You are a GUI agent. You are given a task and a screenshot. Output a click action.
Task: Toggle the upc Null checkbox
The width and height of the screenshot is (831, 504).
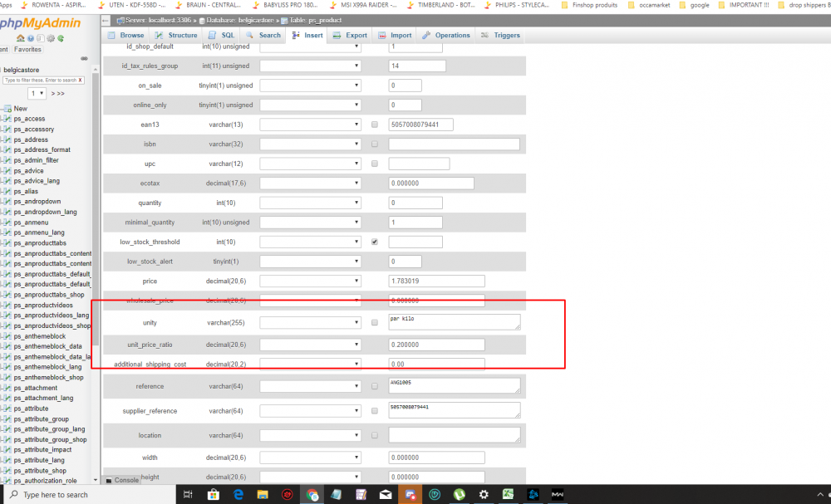pos(375,164)
